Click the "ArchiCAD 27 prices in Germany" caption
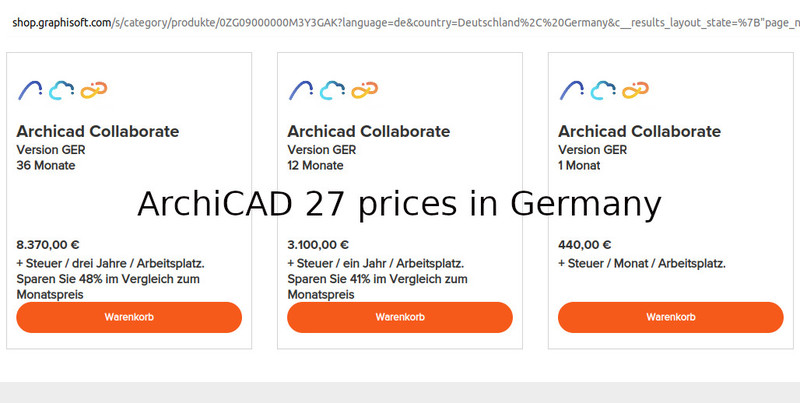Screen dimensions: 800x403 399,203
